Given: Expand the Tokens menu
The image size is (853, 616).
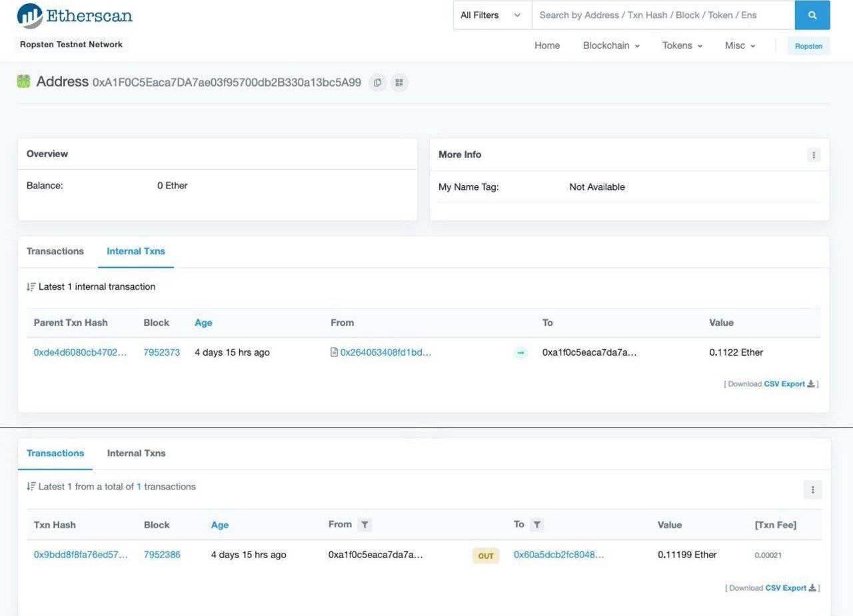Looking at the screenshot, I should pos(682,45).
